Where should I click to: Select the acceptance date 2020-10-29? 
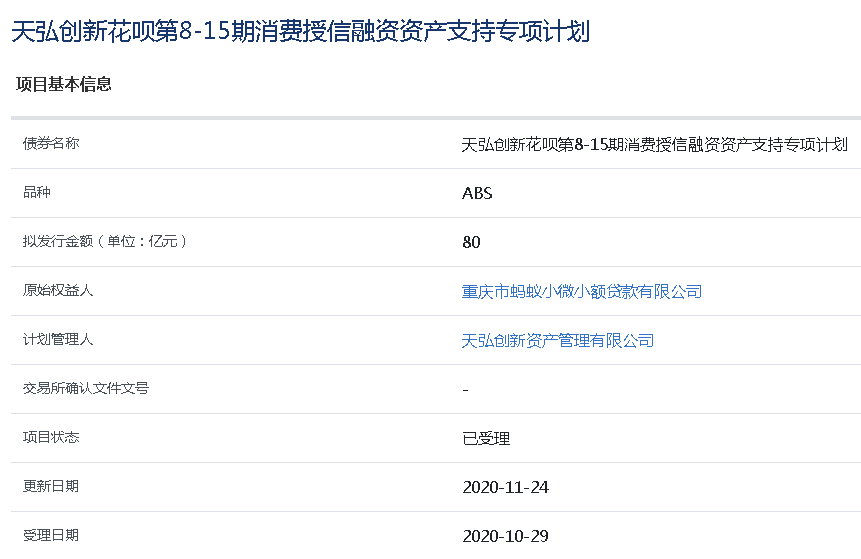[x=505, y=536]
